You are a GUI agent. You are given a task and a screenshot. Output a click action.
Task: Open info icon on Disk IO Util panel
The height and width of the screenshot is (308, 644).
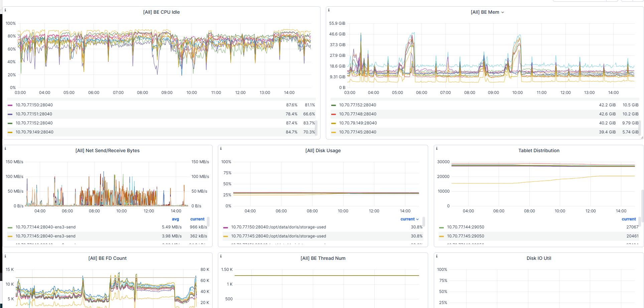437,256
